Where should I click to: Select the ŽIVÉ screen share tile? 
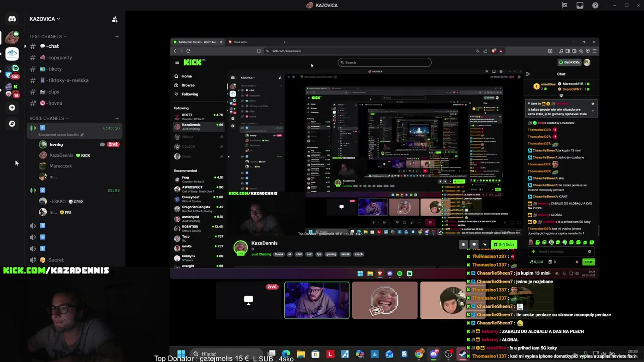pos(248,301)
